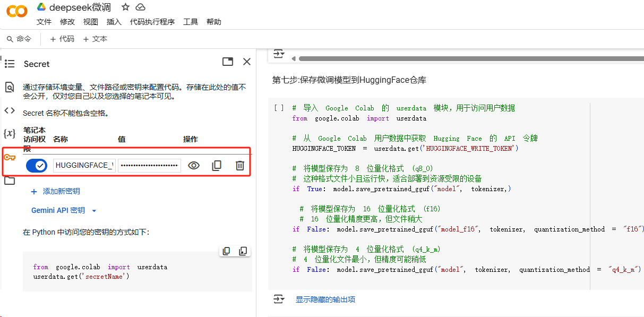Click the line from google.colab import userdata in cell
The width and height of the screenshot is (644, 317).
[x=359, y=118]
